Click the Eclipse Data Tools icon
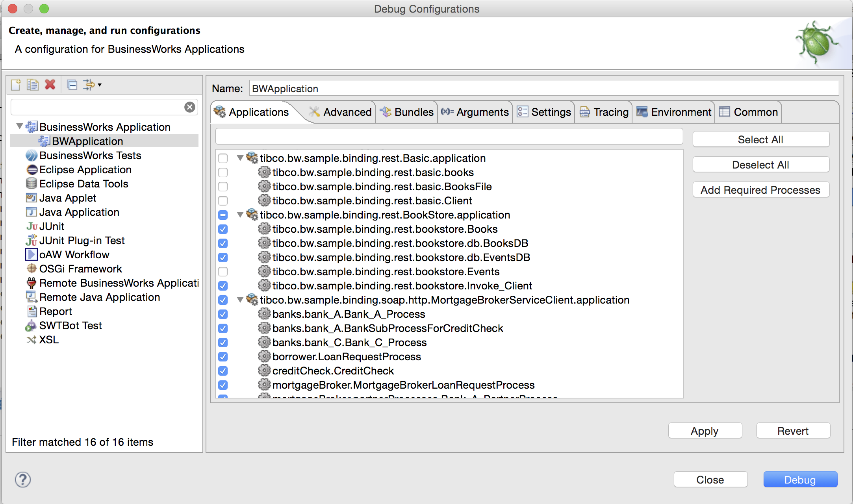The image size is (853, 504). [32, 184]
